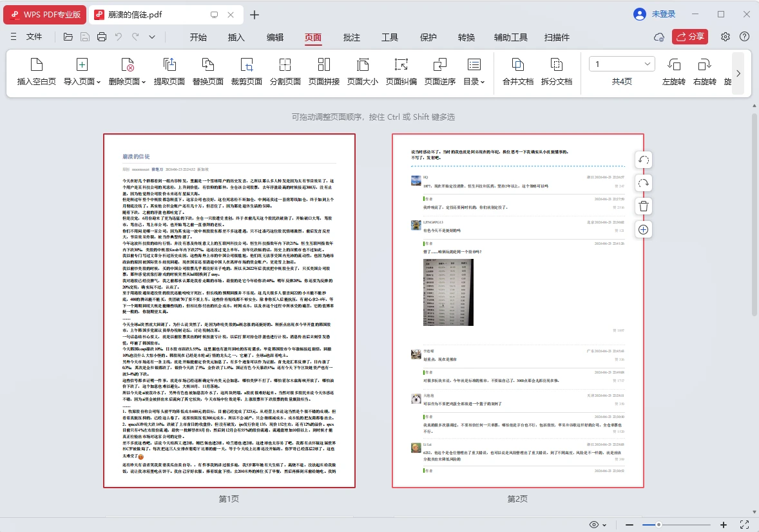Rotate page 2 clockwise via thumbnail button
759x532 pixels.
[x=643, y=183]
